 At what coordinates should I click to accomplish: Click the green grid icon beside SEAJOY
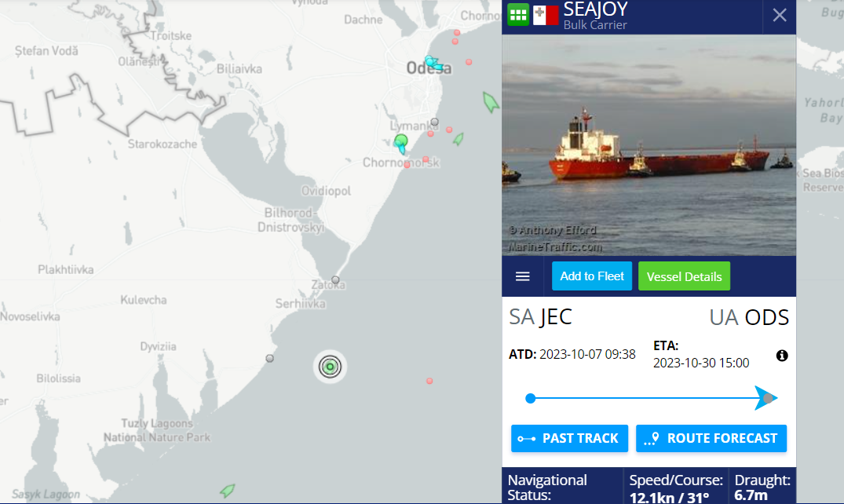pyautogui.click(x=518, y=15)
